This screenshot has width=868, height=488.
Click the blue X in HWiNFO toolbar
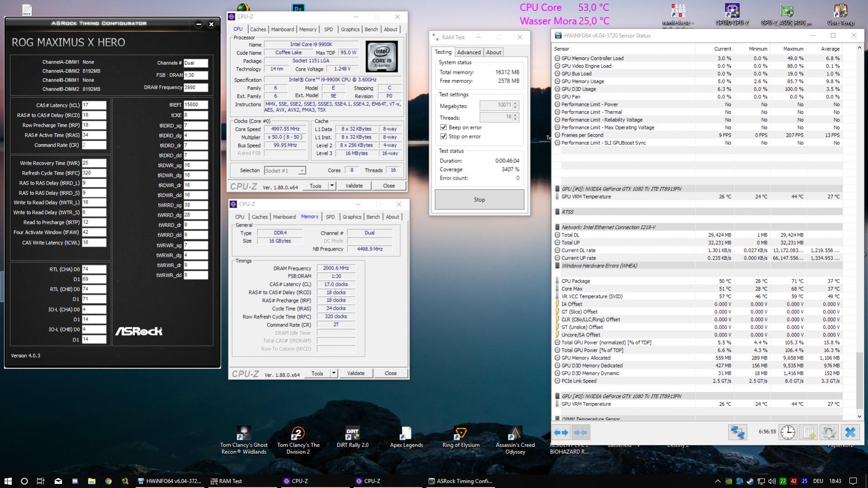click(850, 432)
